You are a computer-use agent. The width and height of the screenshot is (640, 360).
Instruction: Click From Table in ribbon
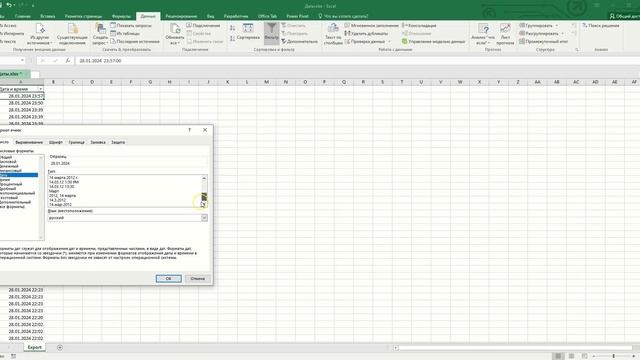point(125,33)
